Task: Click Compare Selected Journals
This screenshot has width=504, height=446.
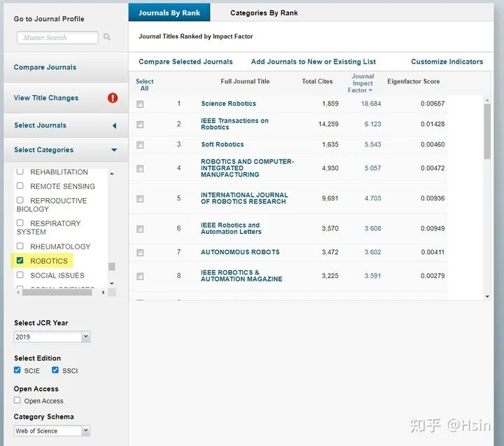Action: tap(185, 62)
